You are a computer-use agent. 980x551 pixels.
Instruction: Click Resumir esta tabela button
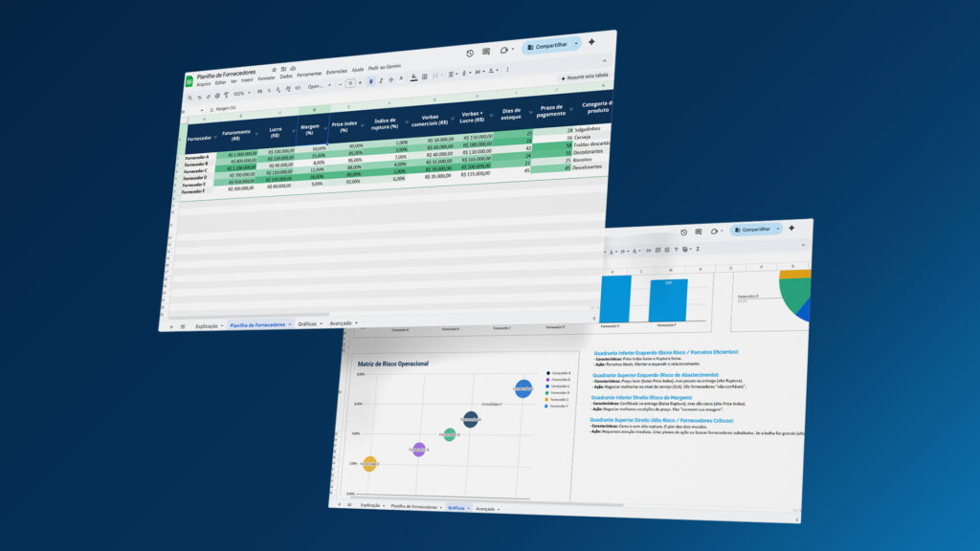[x=585, y=77]
